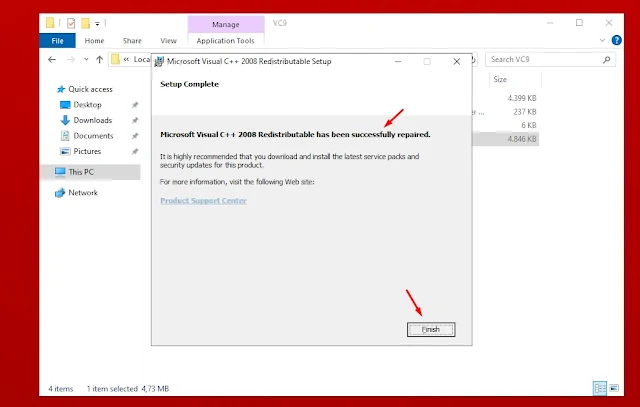Expand the ribbon with the chevron
This screenshot has height=407, width=640.
(602, 40)
